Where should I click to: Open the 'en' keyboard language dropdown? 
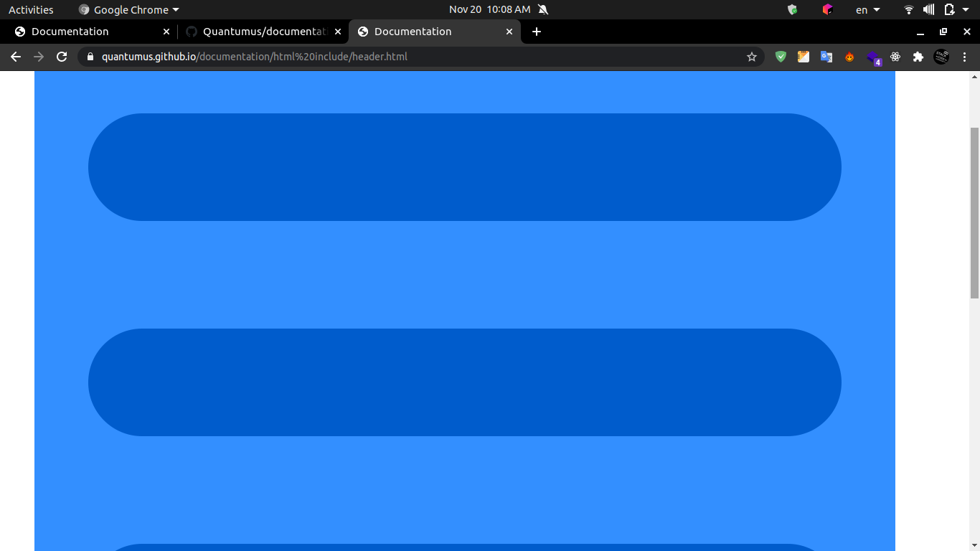pos(867,9)
